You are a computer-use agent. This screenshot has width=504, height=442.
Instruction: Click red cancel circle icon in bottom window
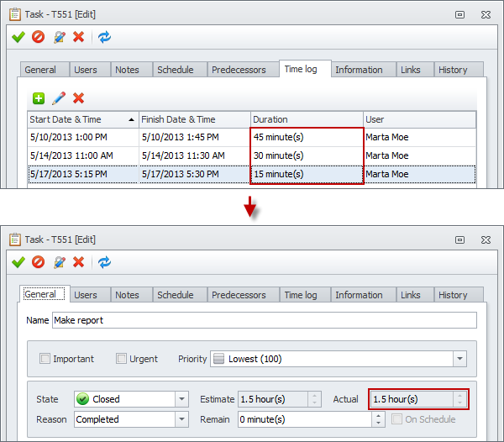(39, 262)
